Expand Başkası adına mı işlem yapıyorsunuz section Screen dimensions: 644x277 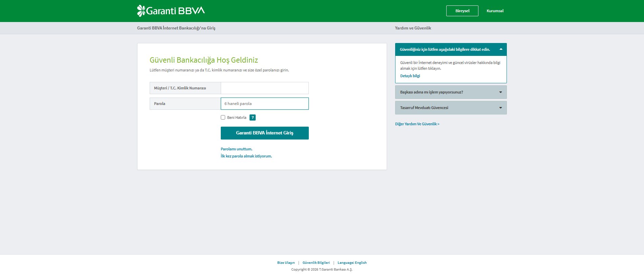pos(451,92)
